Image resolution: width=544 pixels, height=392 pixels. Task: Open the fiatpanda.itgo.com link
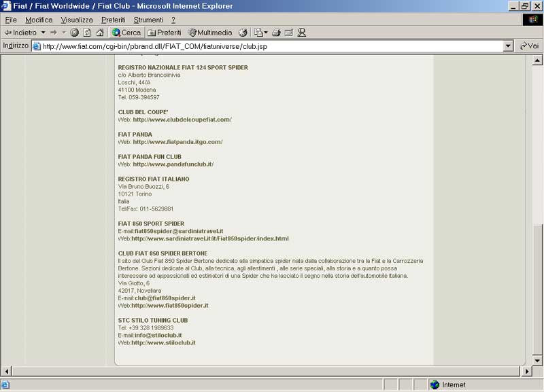point(177,142)
